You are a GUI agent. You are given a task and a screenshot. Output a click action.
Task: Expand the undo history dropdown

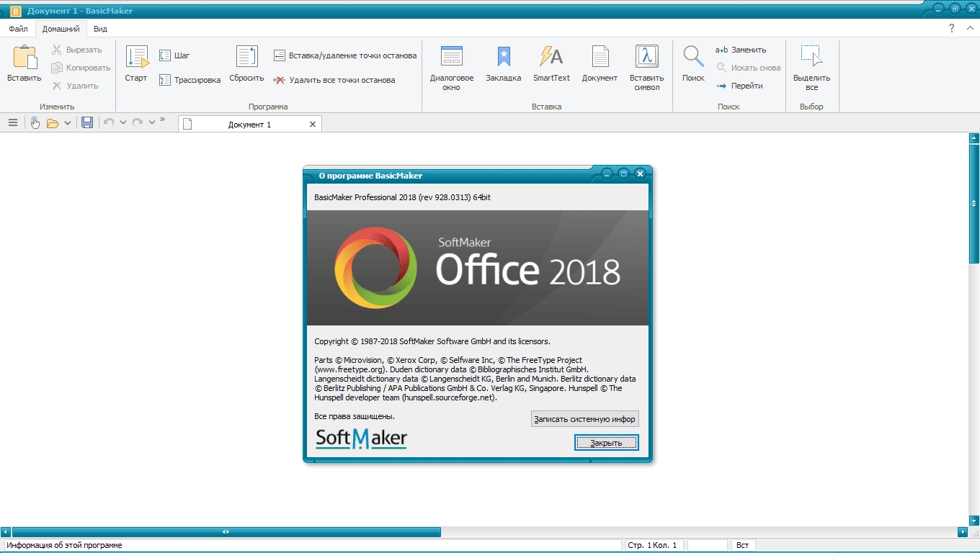(123, 123)
